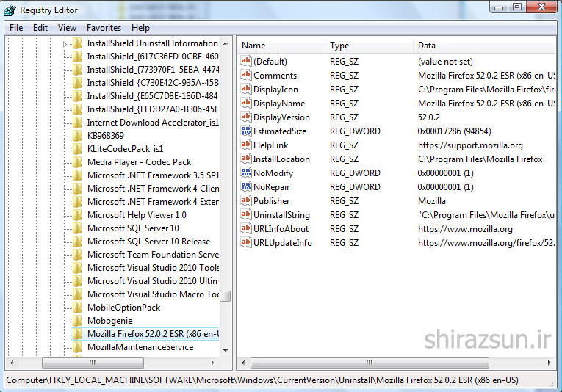Click the tree pane vertical scrollbar thumb
Image resolution: width=562 pixels, height=392 pixels.
(x=226, y=296)
